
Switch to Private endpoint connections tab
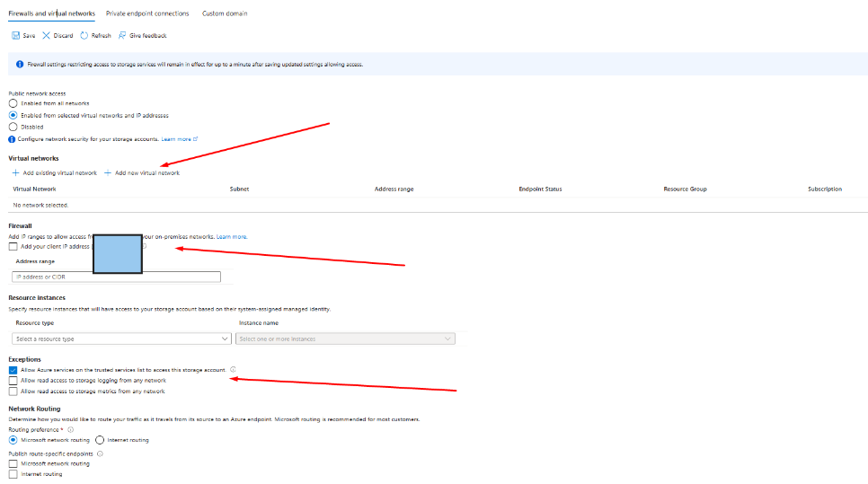(147, 13)
